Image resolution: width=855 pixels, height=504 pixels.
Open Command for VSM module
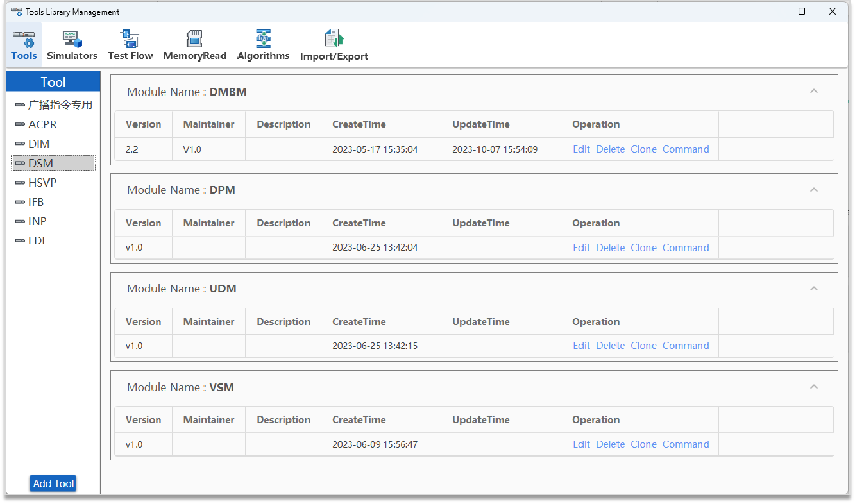(x=686, y=444)
